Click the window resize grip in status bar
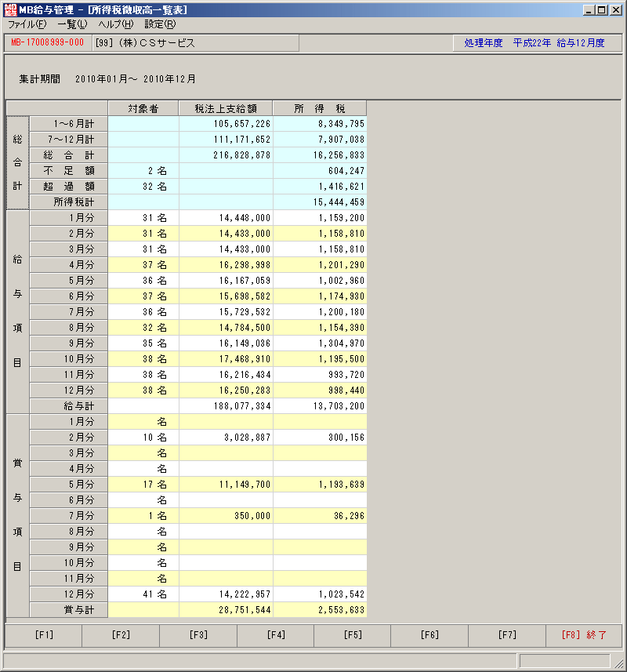627x672 pixels. 618,663
